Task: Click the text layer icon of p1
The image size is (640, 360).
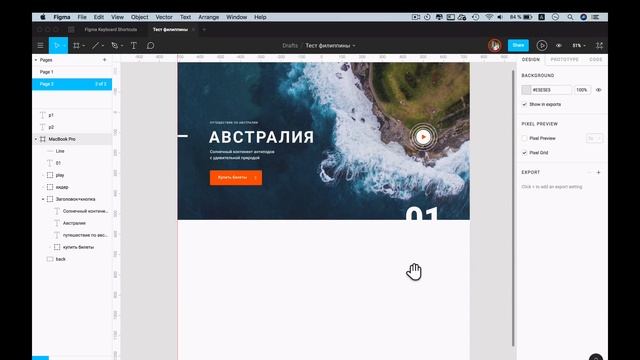Action: coord(42,115)
